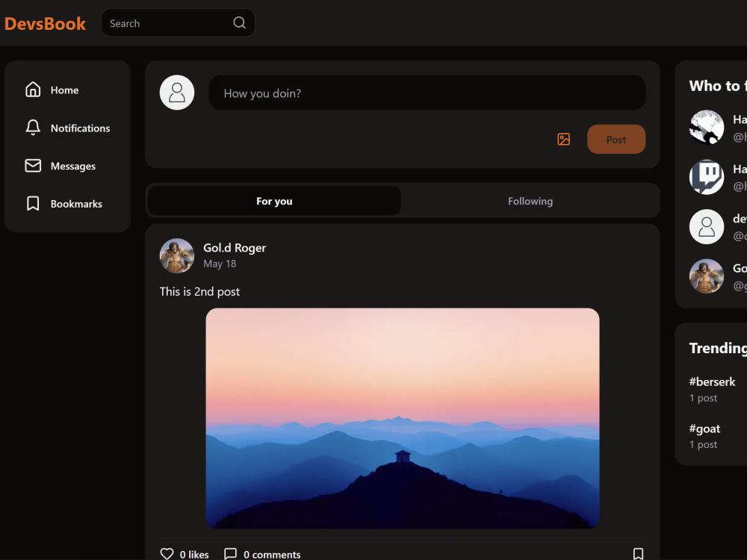This screenshot has width=747, height=560.
Task: Click the Bookmarks sidebar icon
Action: click(x=33, y=204)
